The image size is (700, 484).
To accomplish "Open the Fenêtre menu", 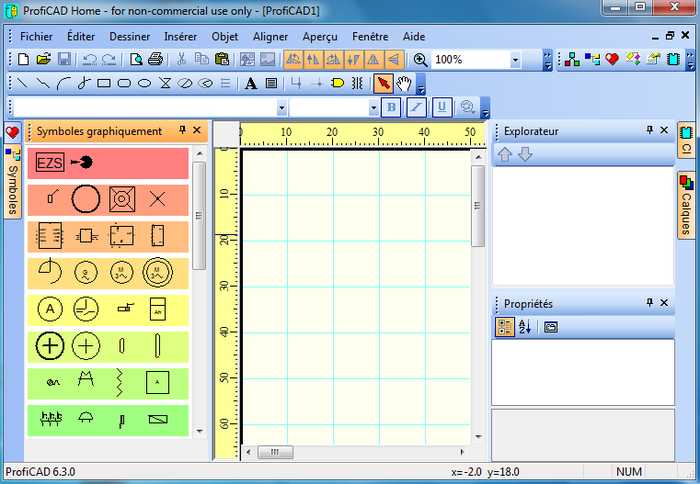I will tap(370, 37).
